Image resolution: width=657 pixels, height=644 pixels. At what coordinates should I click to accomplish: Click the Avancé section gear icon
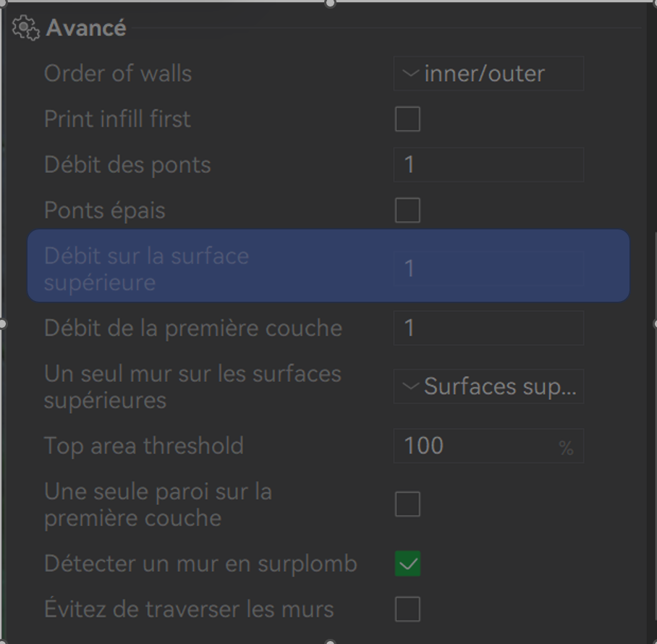pyautogui.click(x=25, y=28)
